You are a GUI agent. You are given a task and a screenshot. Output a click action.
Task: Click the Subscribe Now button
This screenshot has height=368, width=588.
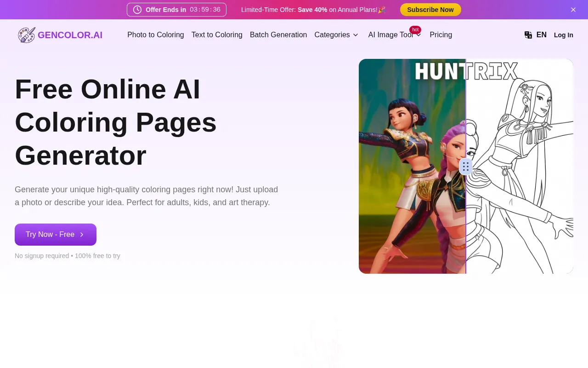(x=430, y=10)
